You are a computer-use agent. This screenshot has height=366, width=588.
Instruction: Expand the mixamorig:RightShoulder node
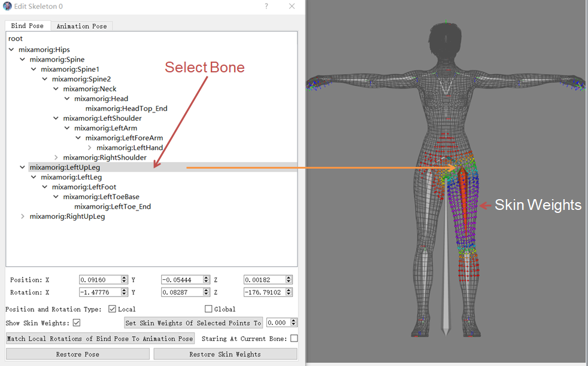pyautogui.click(x=56, y=158)
